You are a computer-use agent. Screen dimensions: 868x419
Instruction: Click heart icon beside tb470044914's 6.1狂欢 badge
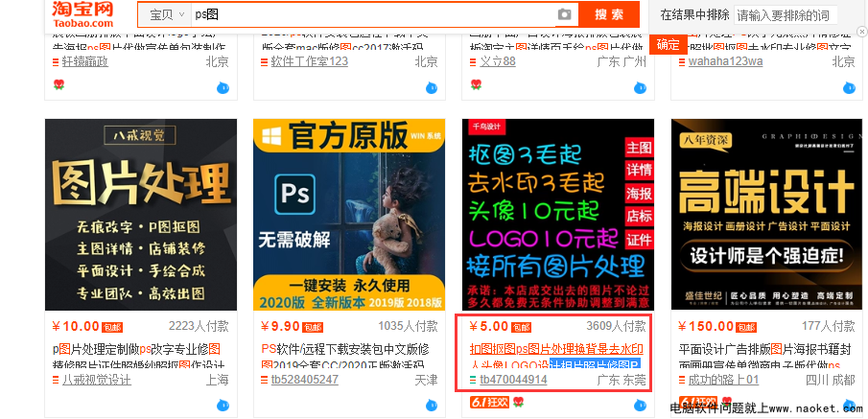pyautogui.click(x=518, y=402)
